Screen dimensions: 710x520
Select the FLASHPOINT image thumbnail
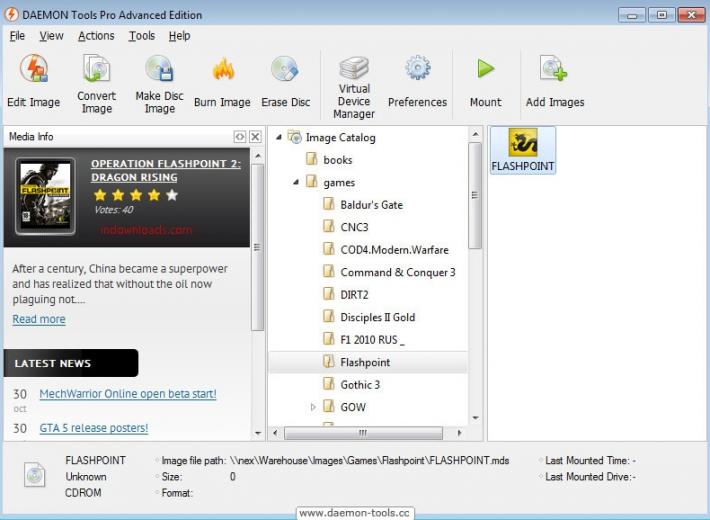[523, 150]
